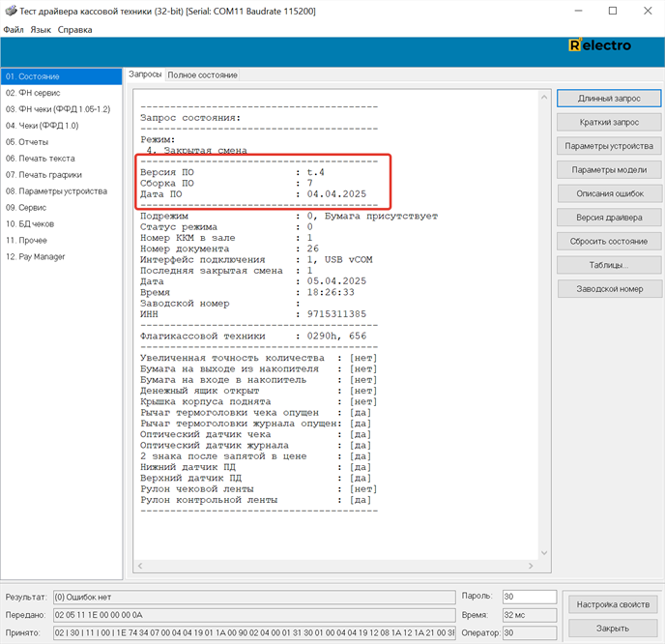Click the 'Нижний датчик ПД' line
The image size is (665, 644).
point(256,467)
